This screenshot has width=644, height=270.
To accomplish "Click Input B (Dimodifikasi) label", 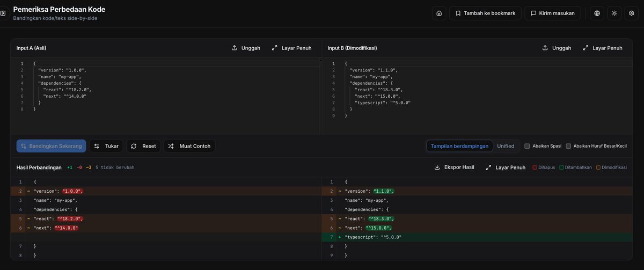I will 352,48.
